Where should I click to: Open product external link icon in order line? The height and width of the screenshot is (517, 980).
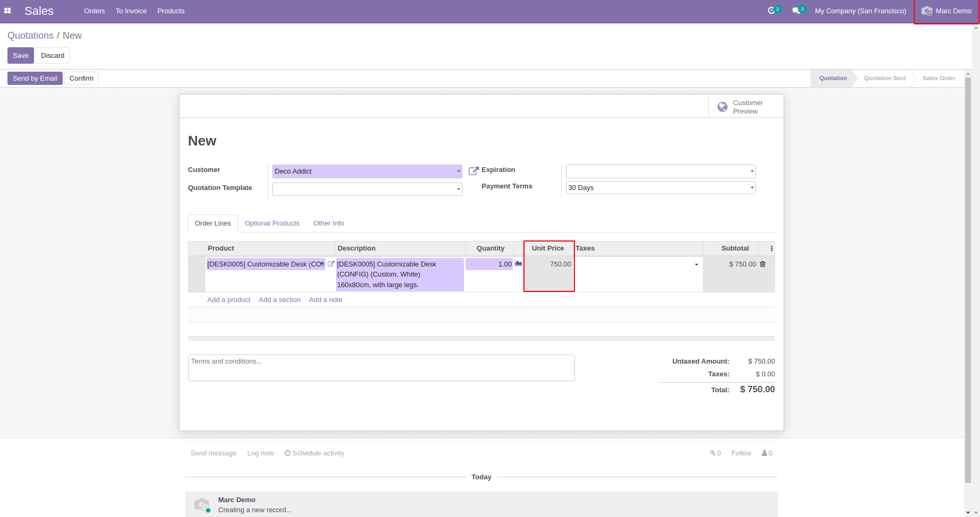click(x=331, y=264)
